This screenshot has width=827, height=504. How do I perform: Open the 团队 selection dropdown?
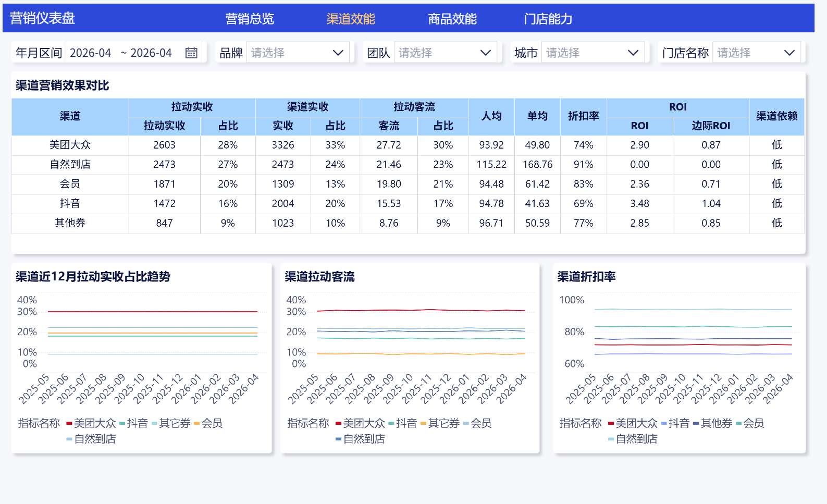446,53
